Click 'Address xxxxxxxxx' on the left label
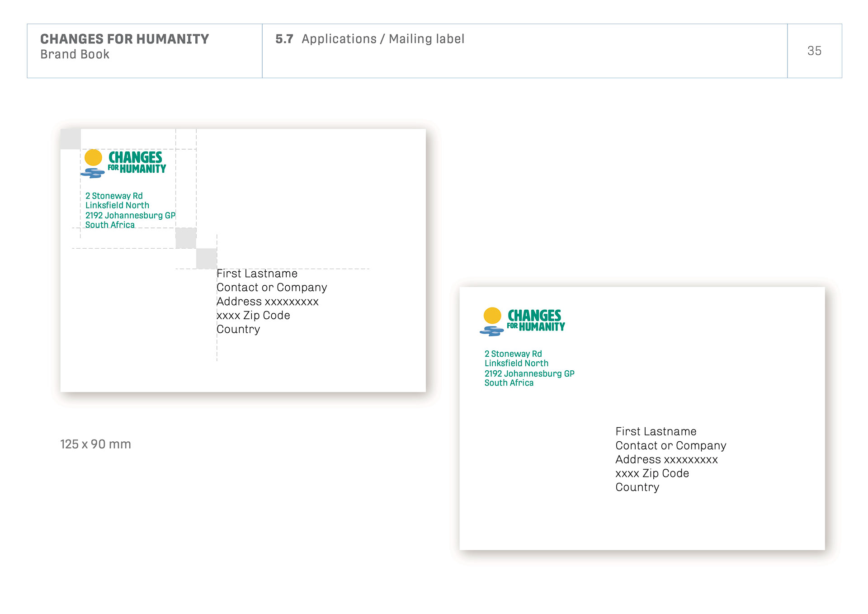 coord(268,302)
